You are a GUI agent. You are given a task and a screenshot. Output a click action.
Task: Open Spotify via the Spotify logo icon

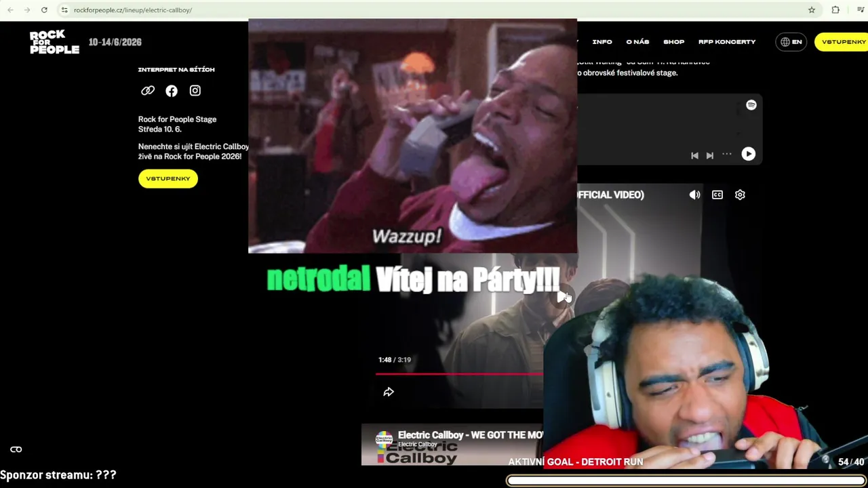(x=751, y=105)
